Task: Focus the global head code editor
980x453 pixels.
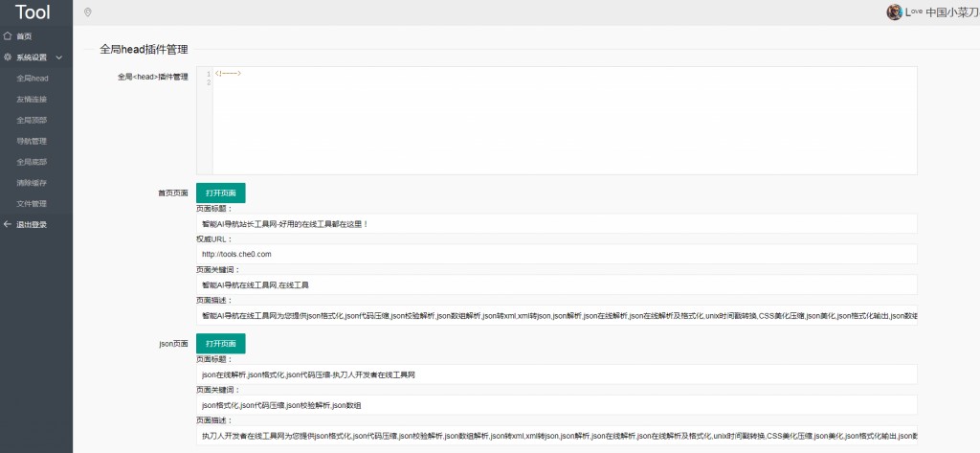Action: tap(557, 120)
